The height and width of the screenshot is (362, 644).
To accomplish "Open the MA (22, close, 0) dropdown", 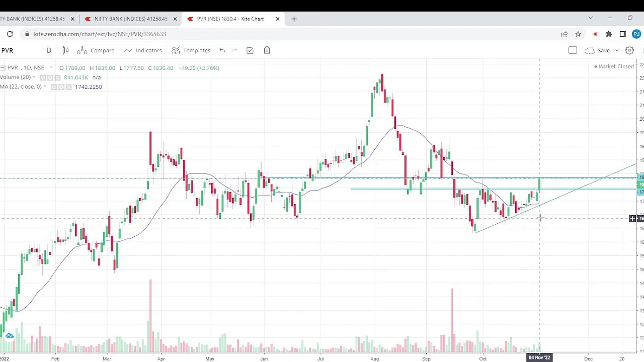I will (x=45, y=87).
